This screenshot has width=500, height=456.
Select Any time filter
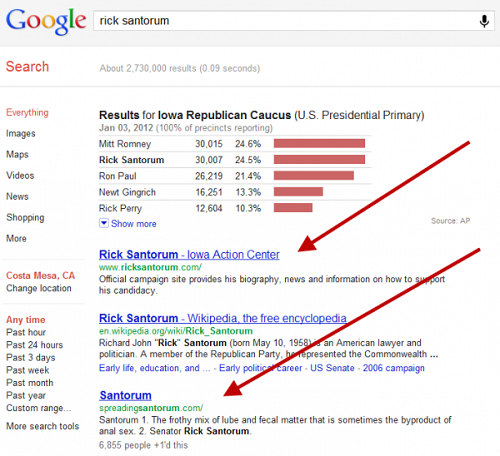[x=26, y=320]
